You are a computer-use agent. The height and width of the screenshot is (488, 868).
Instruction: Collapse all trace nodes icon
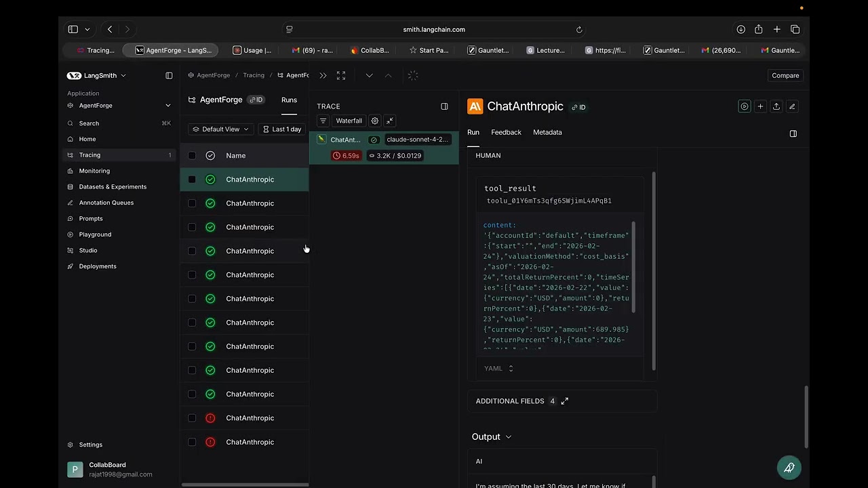[390, 121]
